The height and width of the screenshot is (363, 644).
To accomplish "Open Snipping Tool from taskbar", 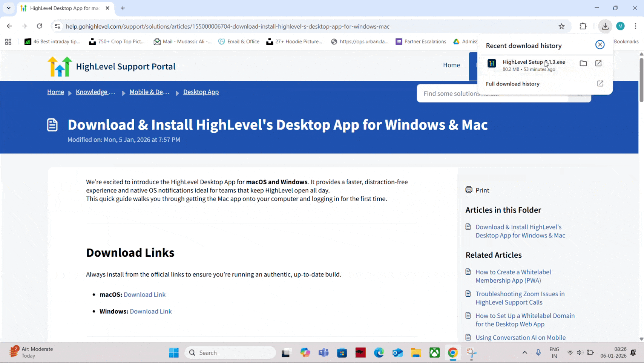I will [x=471, y=353].
